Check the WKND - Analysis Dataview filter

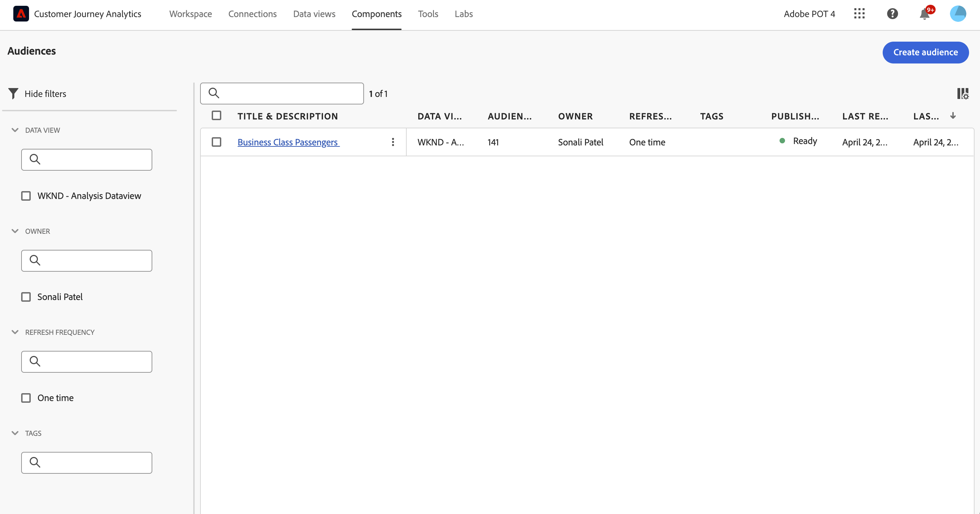pos(26,196)
